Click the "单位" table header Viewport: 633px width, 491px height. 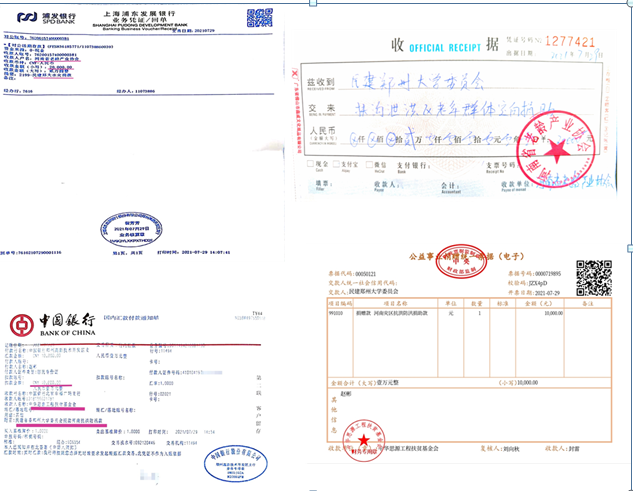tap(451, 303)
